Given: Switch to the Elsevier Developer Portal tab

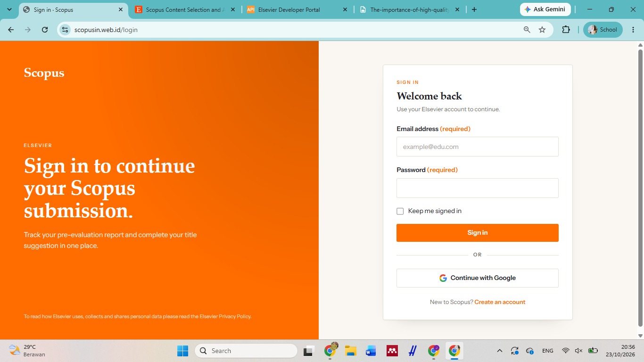Looking at the screenshot, I should pos(297,9).
